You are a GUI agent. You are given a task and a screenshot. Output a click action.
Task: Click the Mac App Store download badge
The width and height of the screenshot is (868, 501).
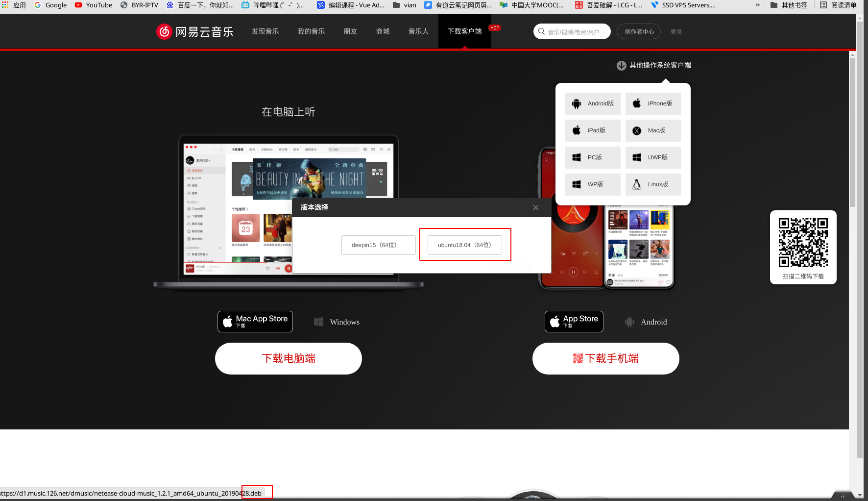click(255, 321)
